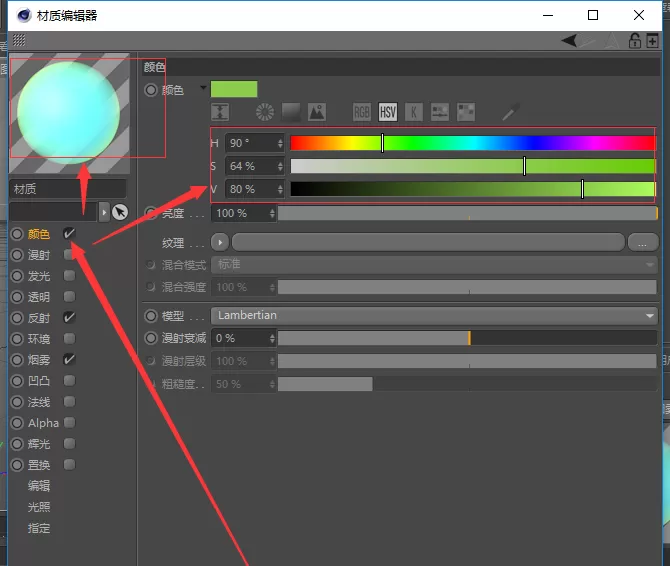Click the grip dots icon at top-left
670x566 pixels.
coord(19,40)
